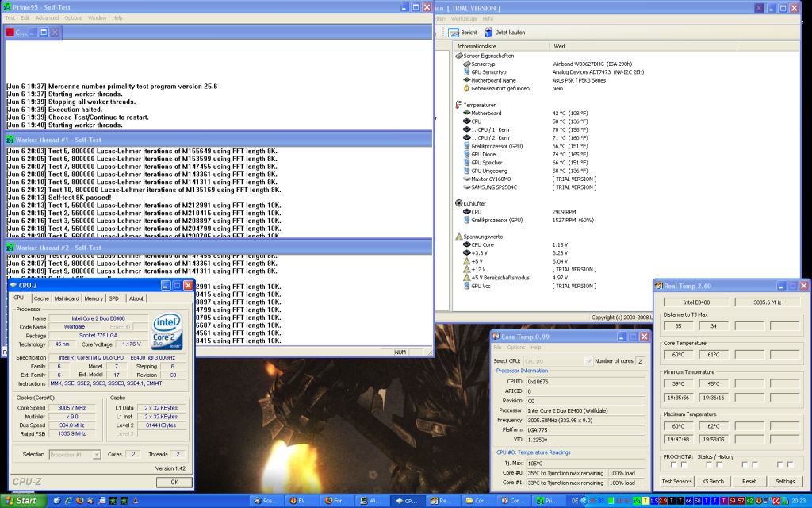The width and height of the screenshot is (812, 508).
Task: Click the 3005.6 MHz field in Real Temp
Action: click(x=768, y=302)
